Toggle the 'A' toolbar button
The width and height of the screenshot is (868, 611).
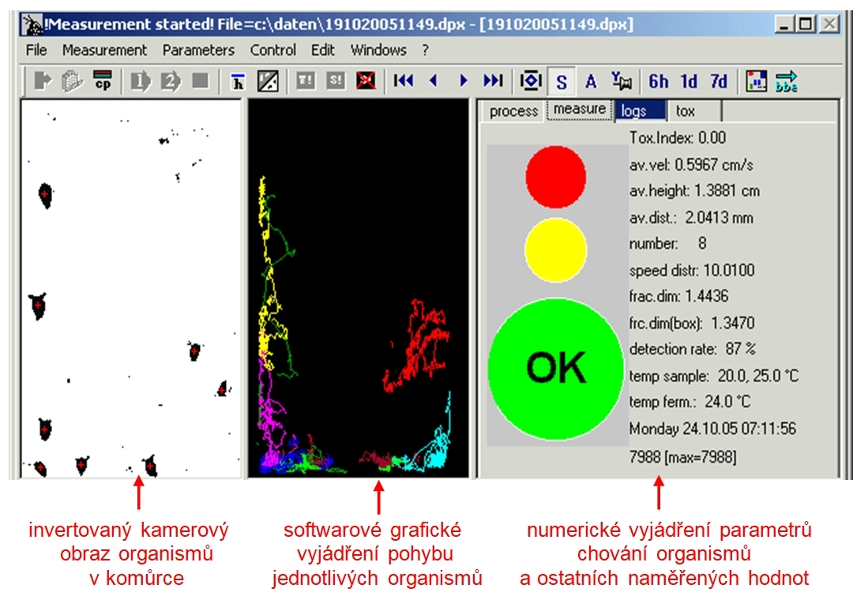tap(590, 81)
